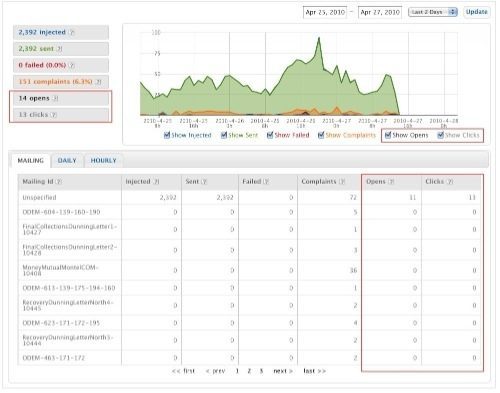The width and height of the screenshot is (500, 393).
Task: Go to next page link
Action: pos(283,371)
